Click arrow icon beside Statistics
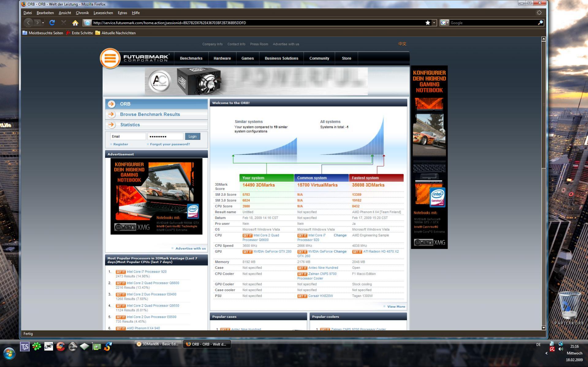Screen dimensions: 588x367 coord(112,125)
